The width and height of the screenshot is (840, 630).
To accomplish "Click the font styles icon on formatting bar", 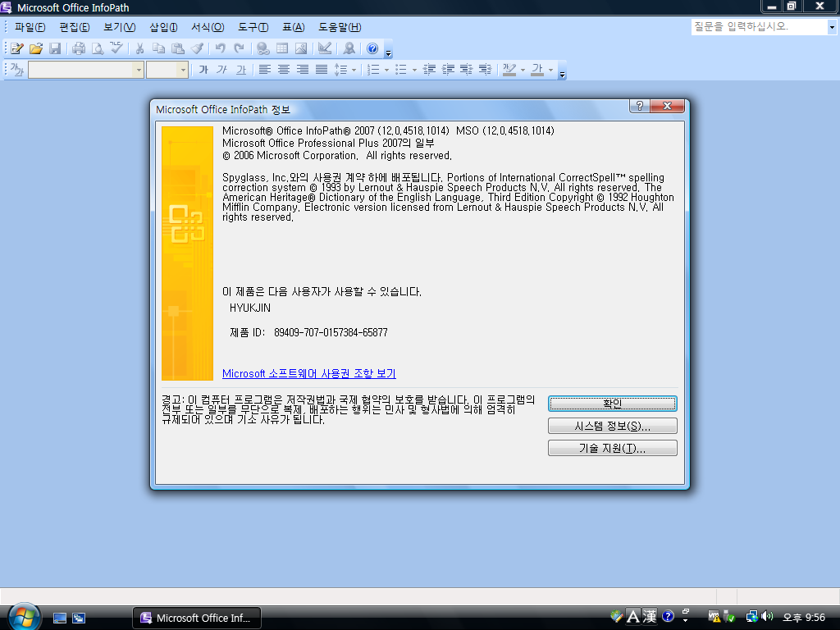I will click(x=17, y=70).
